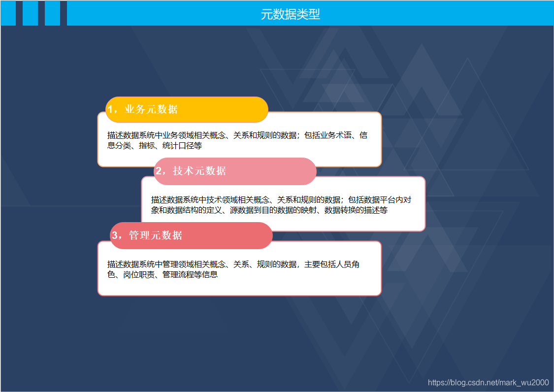554x392 pixels.
Task: Click the description text containing 主要包括人员角色
Action: tap(233, 269)
